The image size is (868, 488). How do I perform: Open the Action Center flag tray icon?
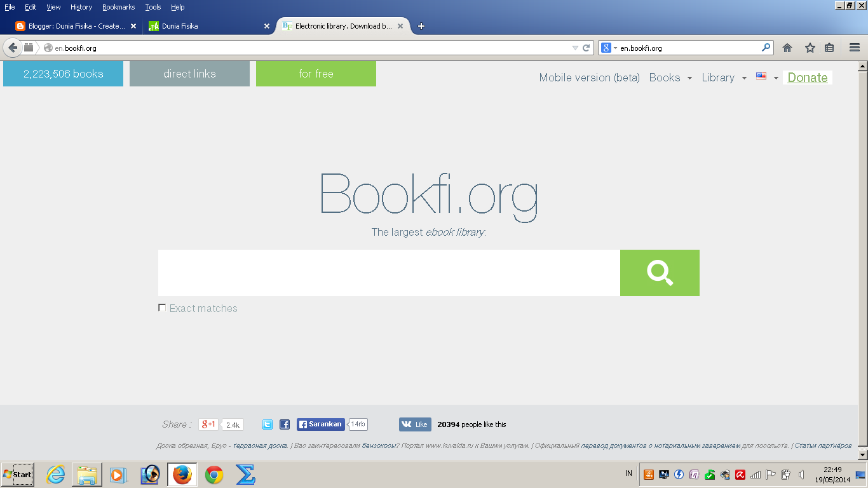[771, 474]
